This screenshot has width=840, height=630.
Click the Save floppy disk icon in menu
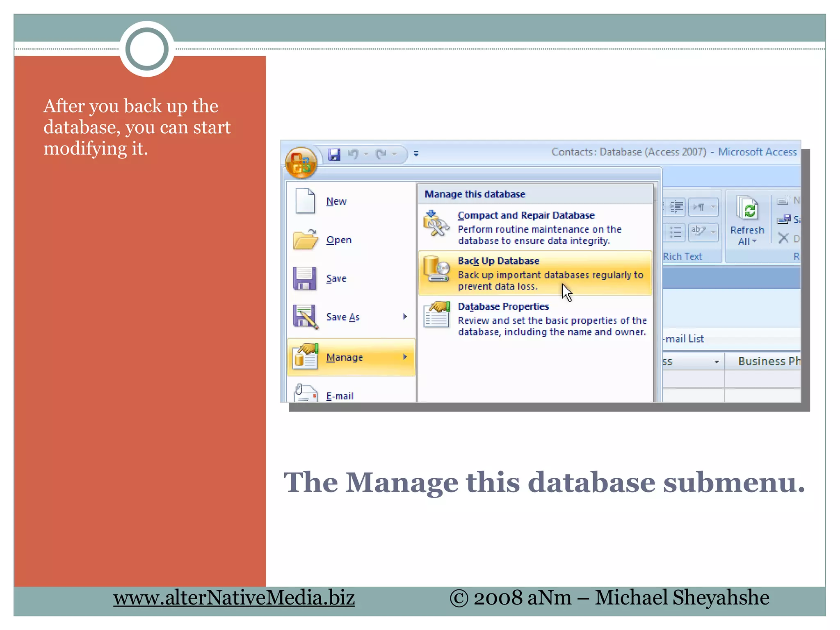[x=304, y=278]
